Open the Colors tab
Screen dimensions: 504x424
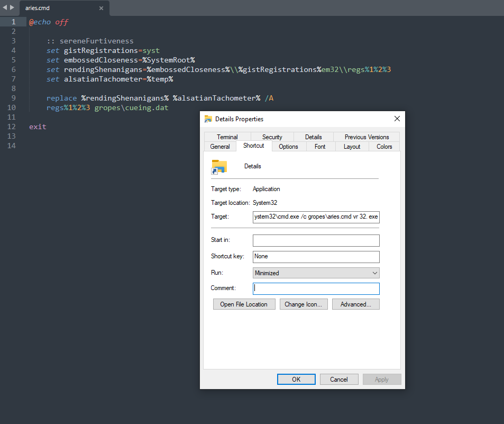384,146
